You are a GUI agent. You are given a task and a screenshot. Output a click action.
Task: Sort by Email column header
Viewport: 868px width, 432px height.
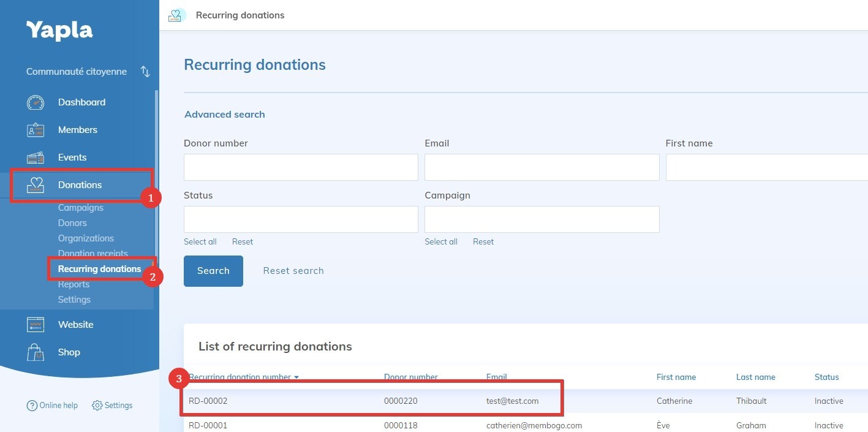pyautogui.click(x=497, y=377)
